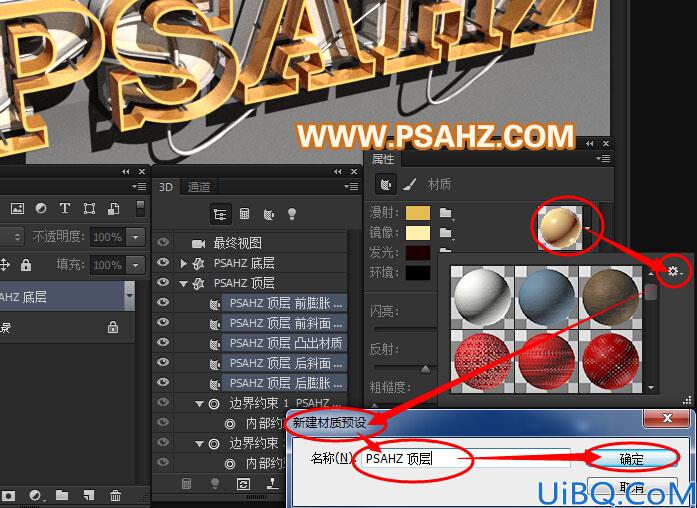
Task: Open the 镜像 texture folder menu
Action: click(446, 232)
